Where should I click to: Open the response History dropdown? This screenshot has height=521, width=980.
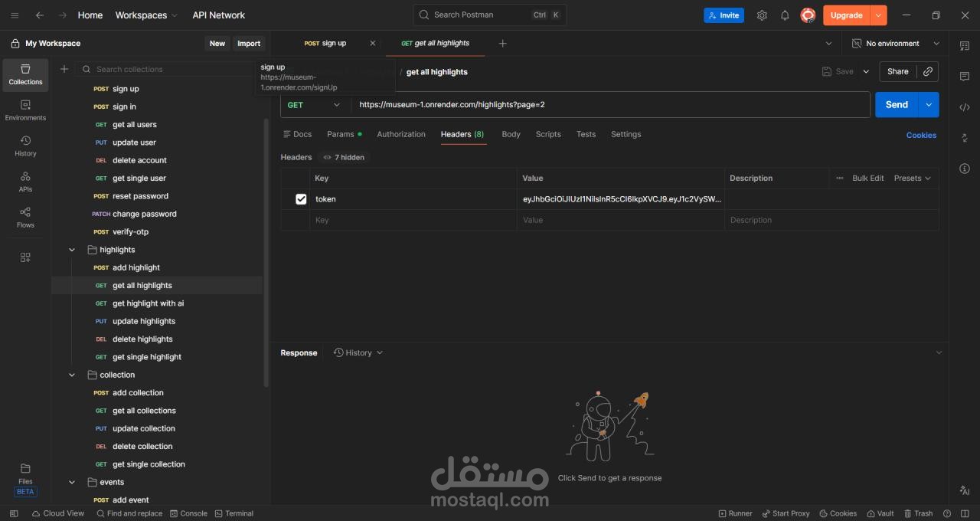coord(358,352)
